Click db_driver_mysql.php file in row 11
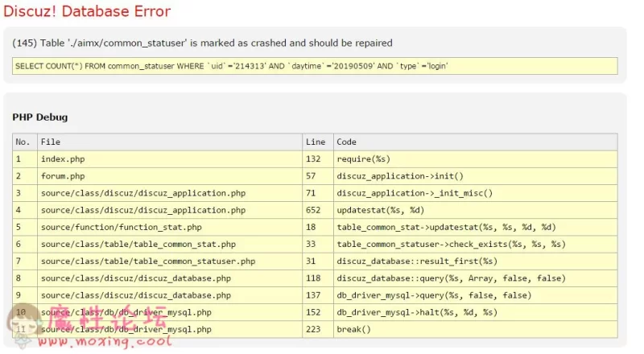 (x=170, y=329)
